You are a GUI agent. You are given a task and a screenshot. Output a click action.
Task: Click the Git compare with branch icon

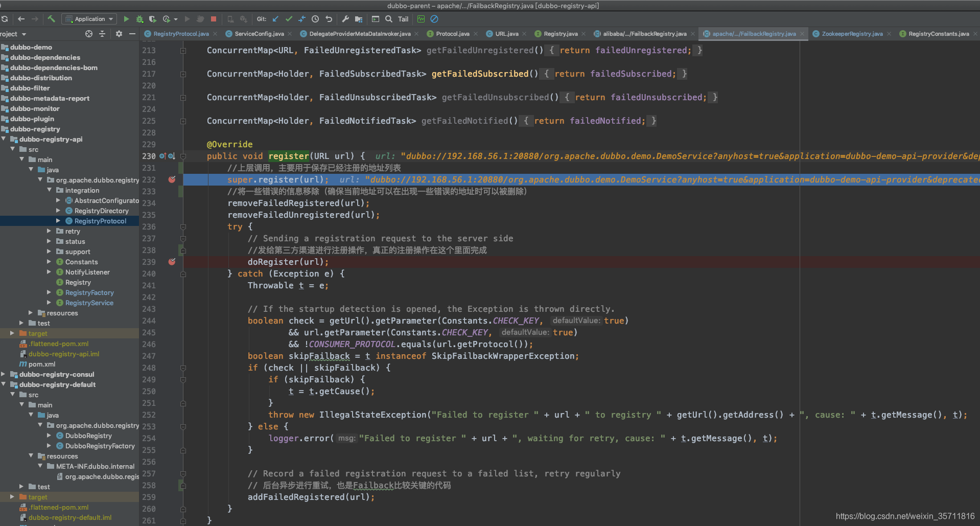302,19
